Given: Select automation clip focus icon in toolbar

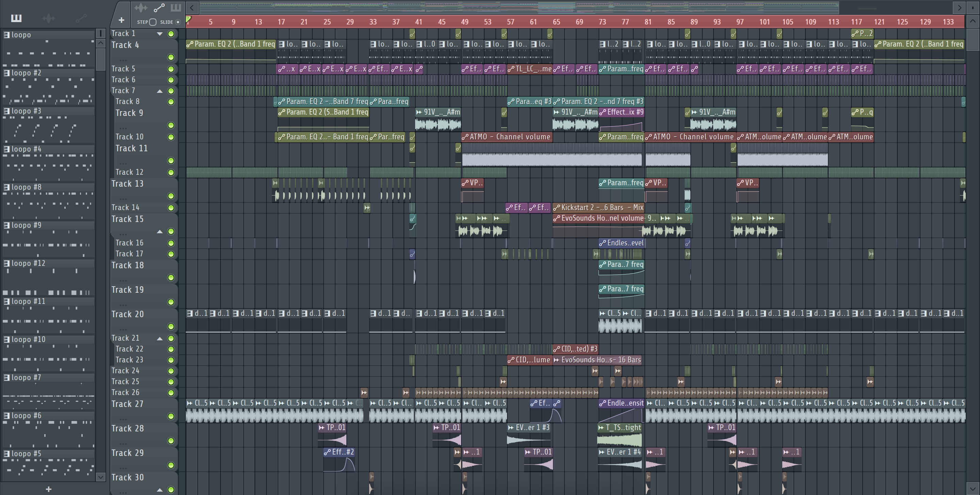Looking at the screenshot, I should pos(159,7).
